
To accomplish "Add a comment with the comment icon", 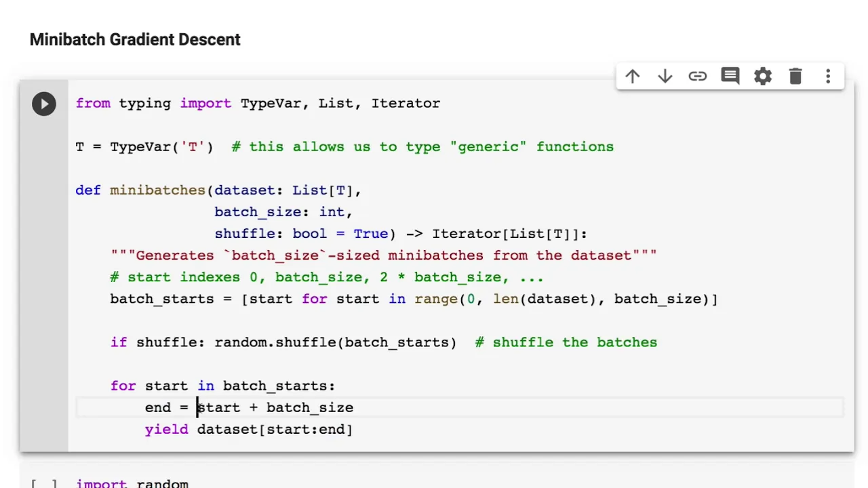I will click(730, 76).
